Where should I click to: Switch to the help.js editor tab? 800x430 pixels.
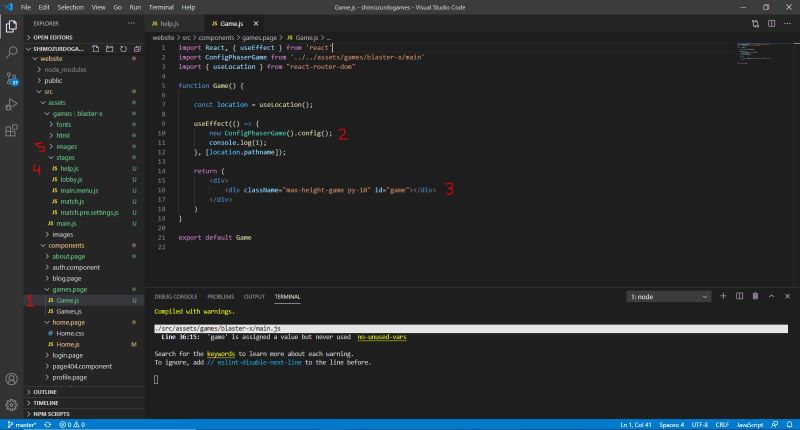point(170,23)
